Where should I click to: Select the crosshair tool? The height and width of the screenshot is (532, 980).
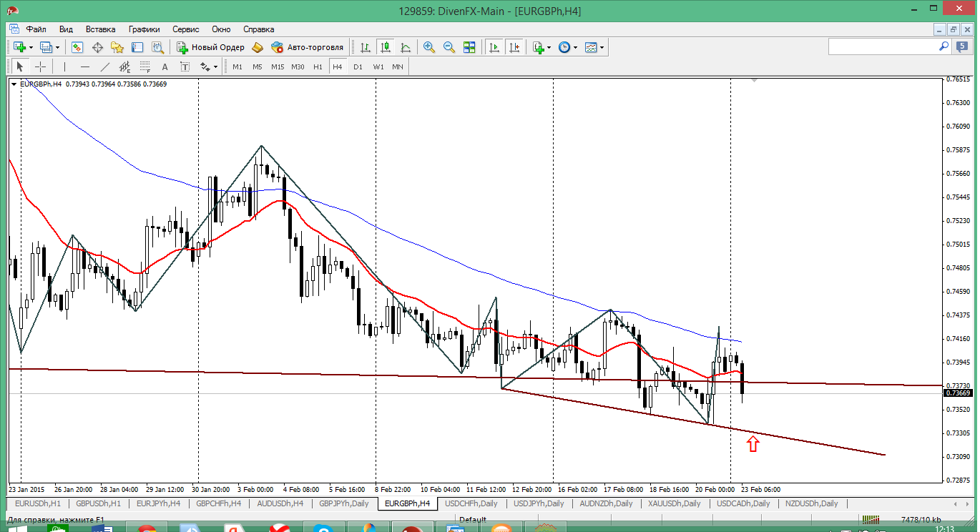(41, 66)
